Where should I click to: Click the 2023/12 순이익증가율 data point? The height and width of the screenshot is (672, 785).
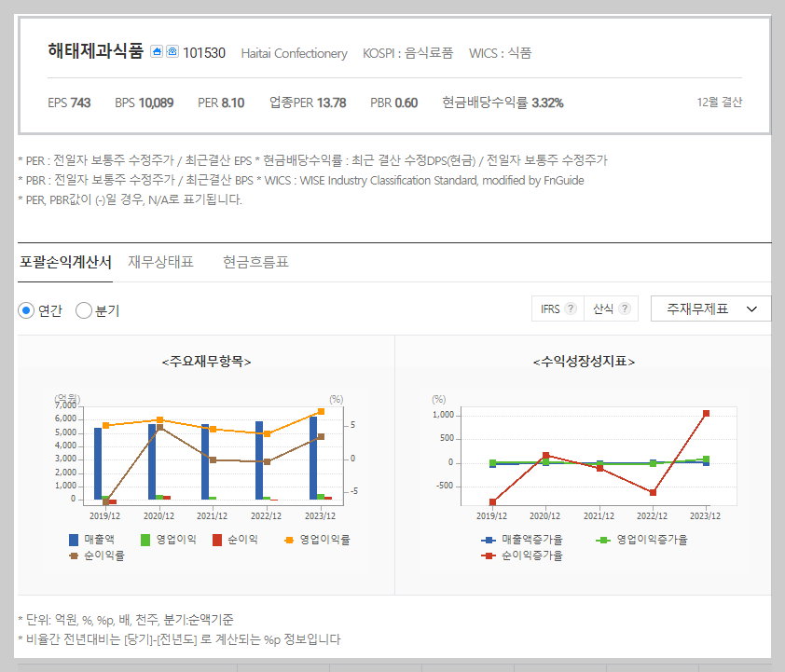click(706, 413)
